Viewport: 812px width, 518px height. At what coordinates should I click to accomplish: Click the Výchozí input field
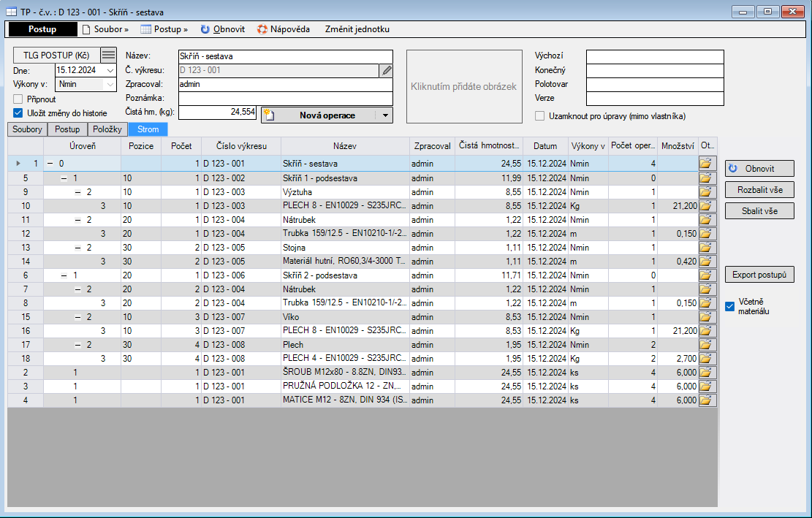pos(655,56)
